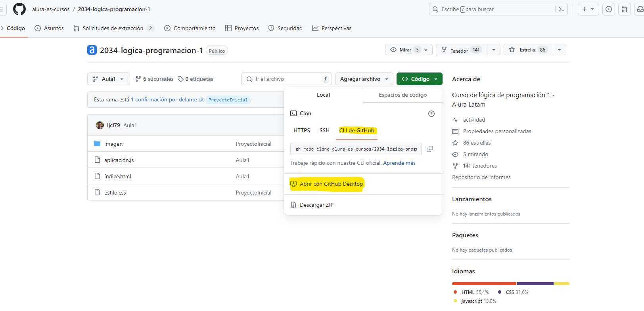
Task: Open 1 confirmación por delante de link
Action: point(168,99)
